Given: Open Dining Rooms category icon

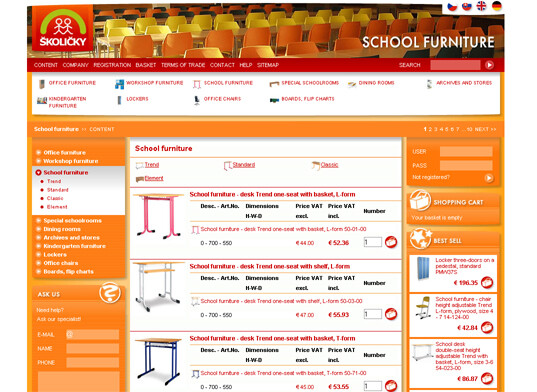Looking at the screenshot, I should [352, 84].
